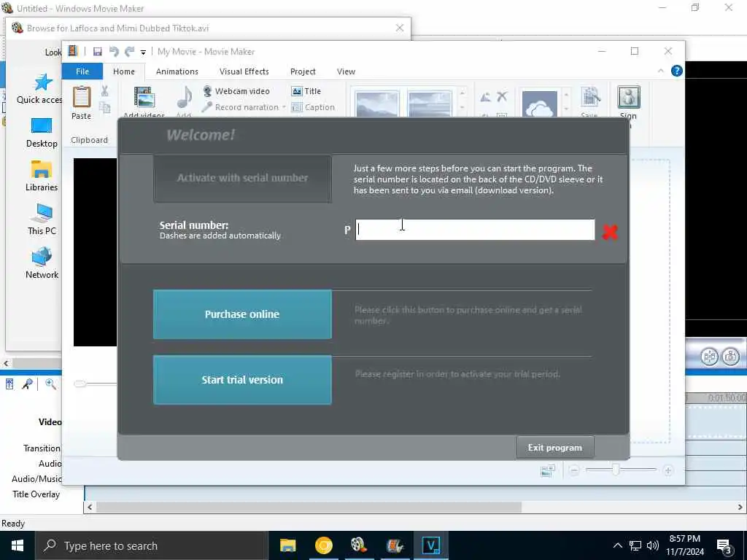The image size is (747, 560).
Task: Click the Save movie icon
Action: pos(591,98)
